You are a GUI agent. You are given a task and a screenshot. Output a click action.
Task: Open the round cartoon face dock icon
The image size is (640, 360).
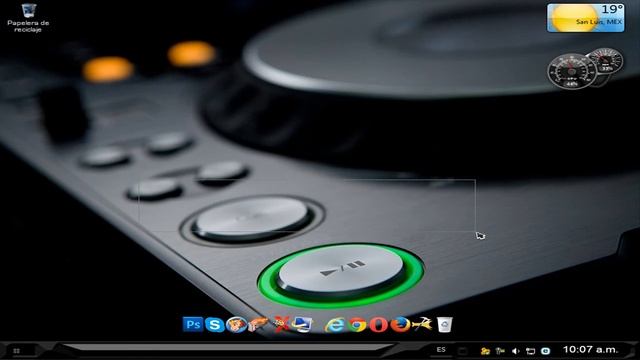pyautogui.click(x=236, y=325)
